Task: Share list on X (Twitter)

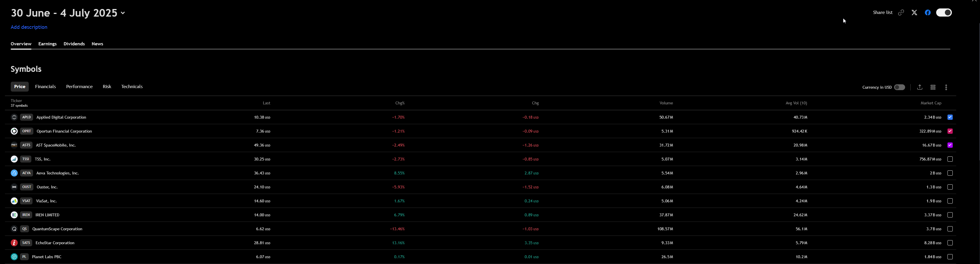Action: (914, 13)
